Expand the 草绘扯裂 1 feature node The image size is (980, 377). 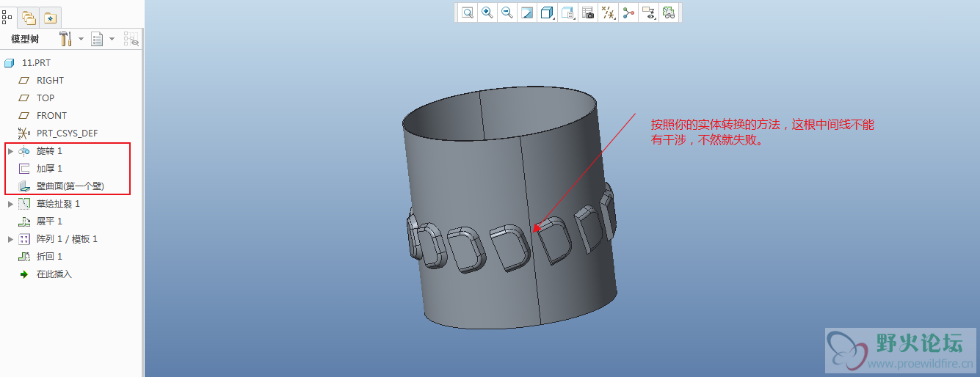pos(10,204)
